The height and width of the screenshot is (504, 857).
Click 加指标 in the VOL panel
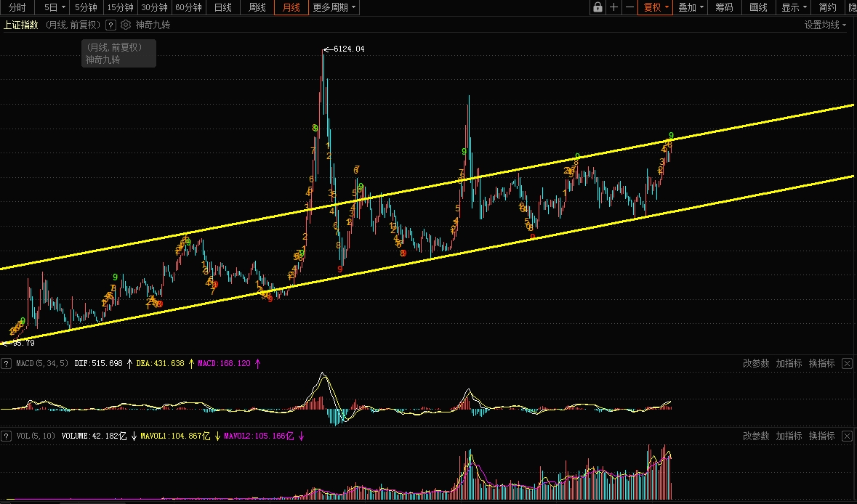pyautogui.click(x=789, y=436)
